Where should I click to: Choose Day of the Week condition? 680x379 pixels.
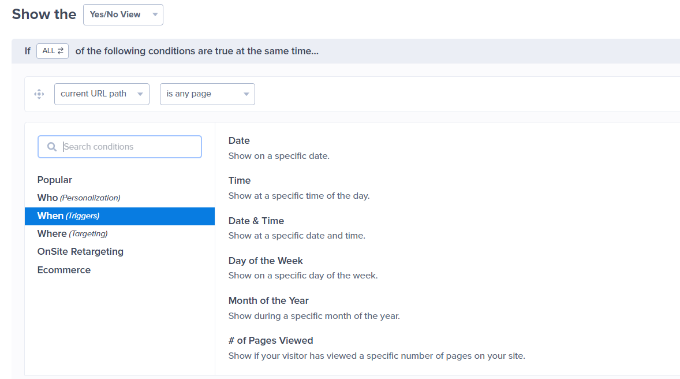pos(265,261)
